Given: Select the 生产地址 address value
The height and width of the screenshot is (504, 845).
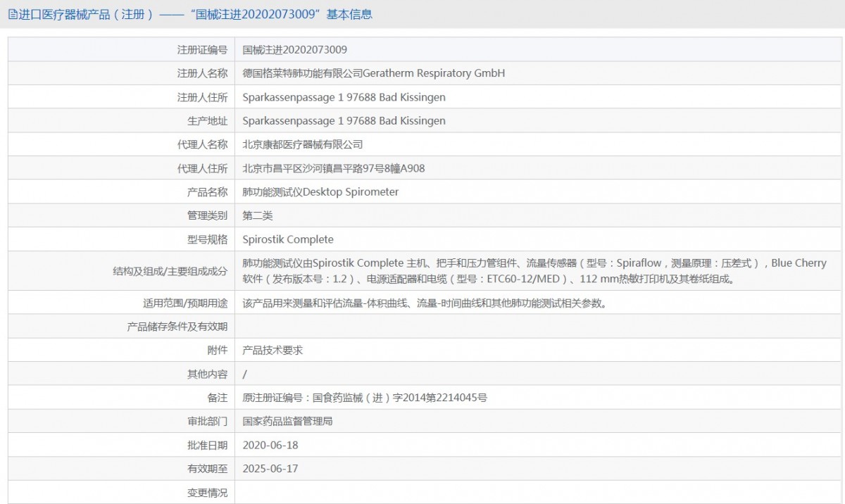Looking at the screenshot, I should (x=344, y=121).
